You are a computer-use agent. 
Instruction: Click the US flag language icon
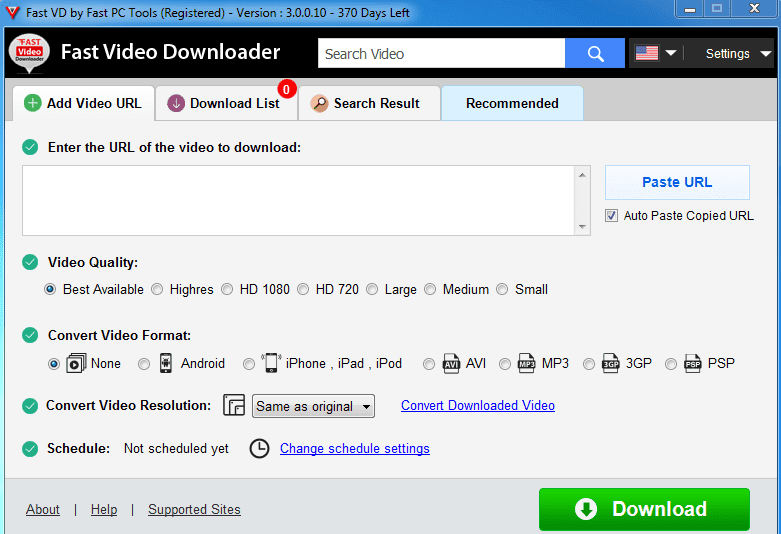point(647,53)
